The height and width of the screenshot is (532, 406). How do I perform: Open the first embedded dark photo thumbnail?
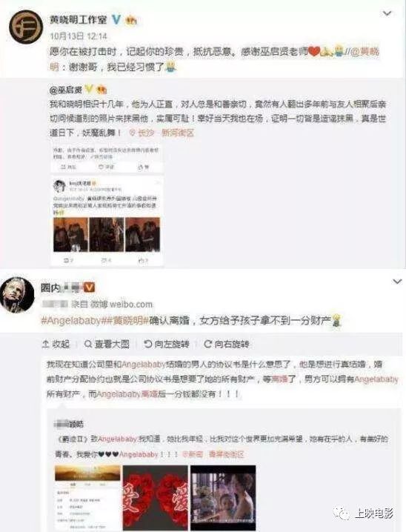click(x=70, y=234)
